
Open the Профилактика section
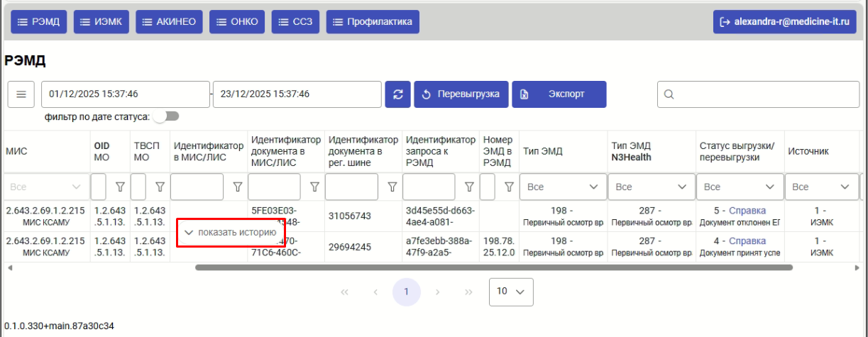point(373,22)
